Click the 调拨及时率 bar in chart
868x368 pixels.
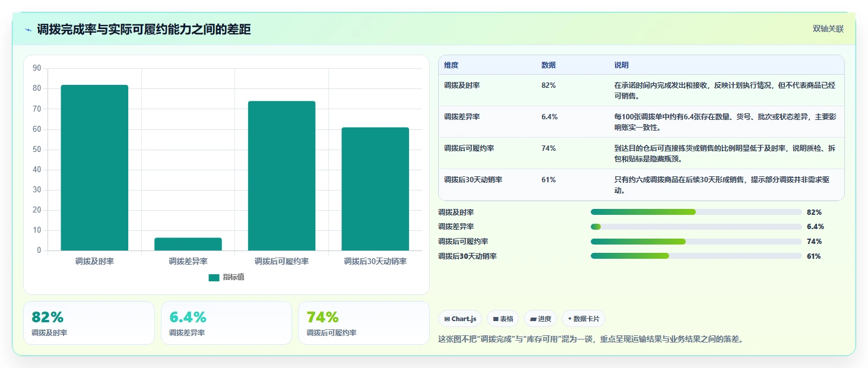coord(94,168)
